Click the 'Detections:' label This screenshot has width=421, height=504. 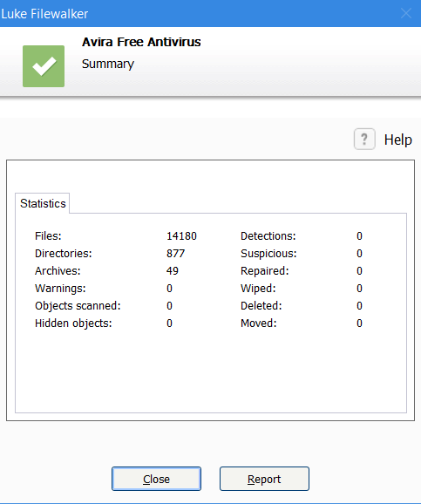268,236
